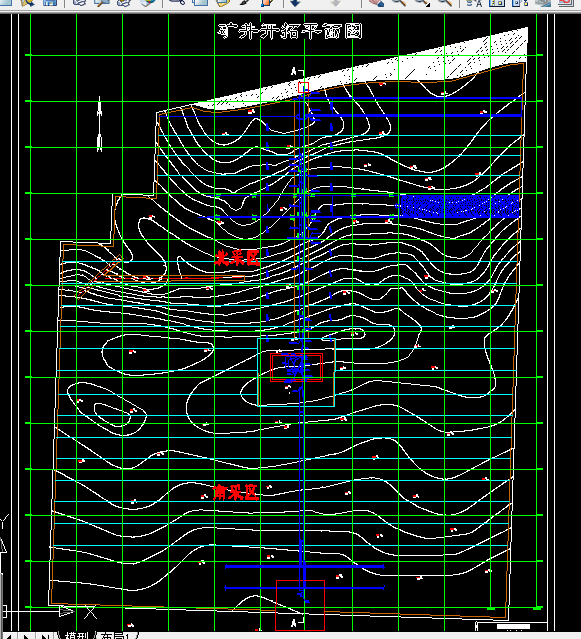The width and height of the screenshot is (581, 639).
Task: Select the cyan rectangle at the map center
Action: pos(296,372)
